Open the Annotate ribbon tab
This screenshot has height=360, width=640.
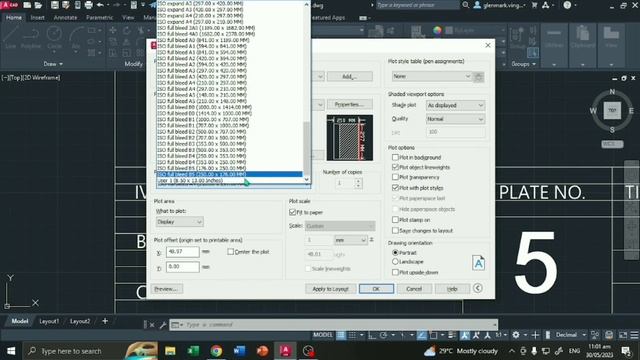coord(65,18)
